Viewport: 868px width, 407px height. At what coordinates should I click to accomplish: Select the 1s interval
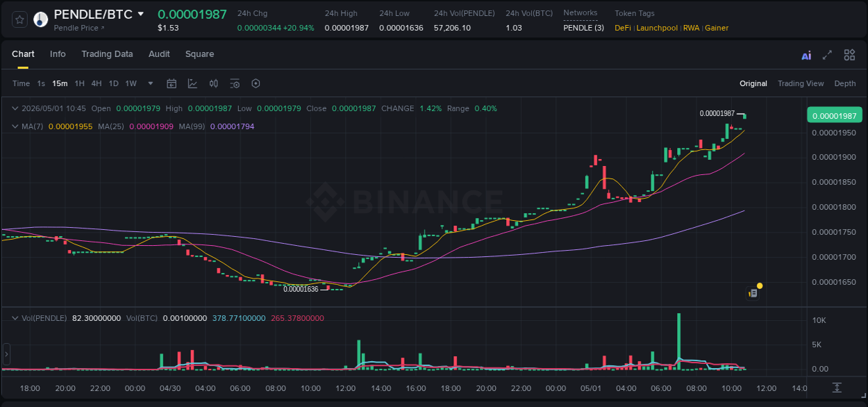tap(41, 83)
